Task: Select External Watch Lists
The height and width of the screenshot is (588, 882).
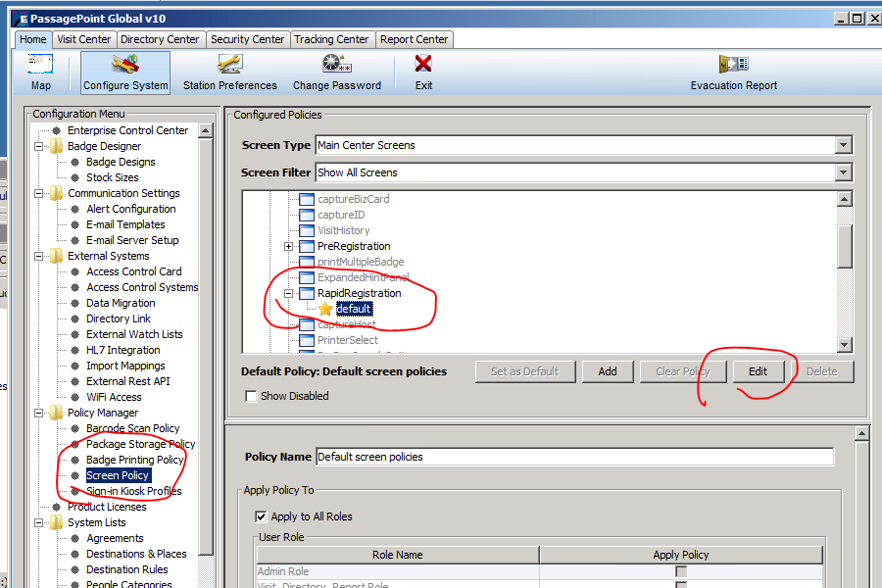Action: 134,334
